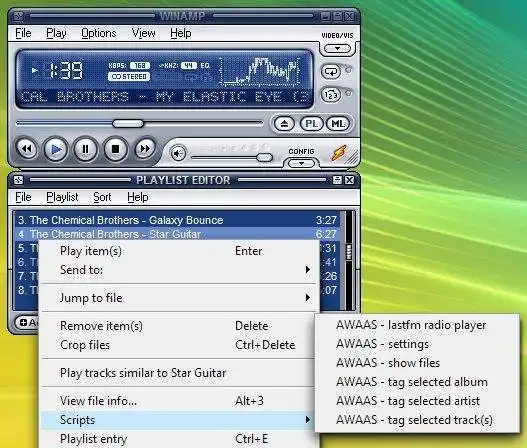Toggle the ML media library button
The image size is (527, 448).
pos(338,124)
